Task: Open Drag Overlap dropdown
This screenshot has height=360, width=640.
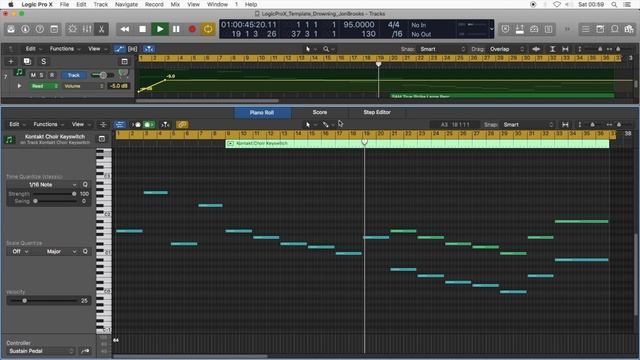Action: coord(507,49)
